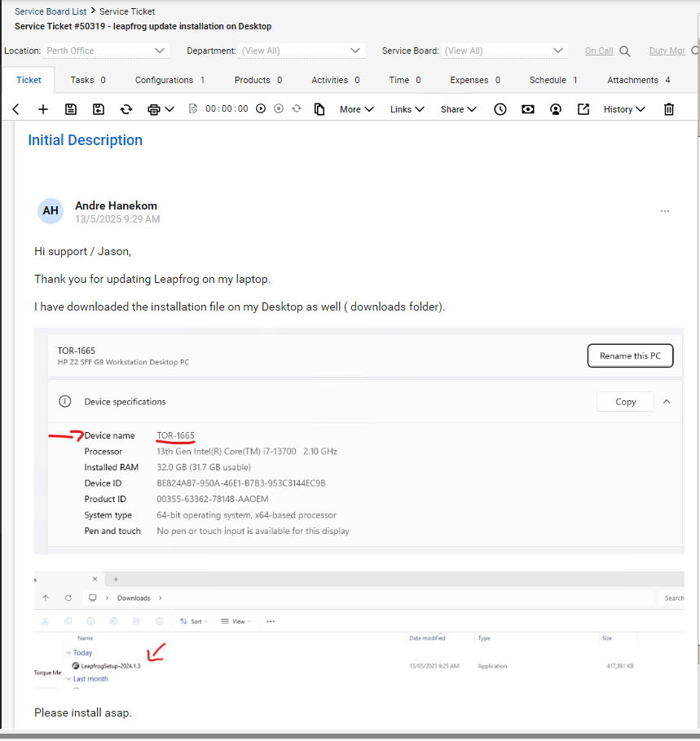Screen dimensions: 700x741
Task: Click the 'Hi support / Jason,' greeting line
Action: click(82, 252)
